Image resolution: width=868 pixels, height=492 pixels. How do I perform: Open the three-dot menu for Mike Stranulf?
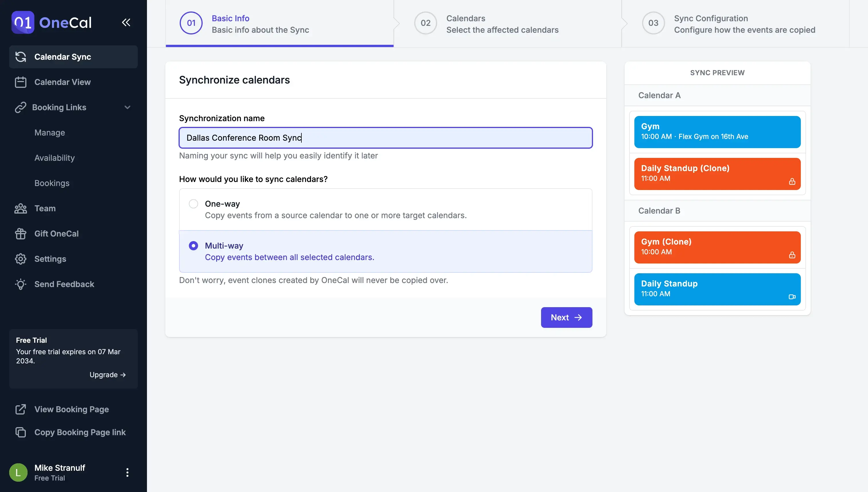(x=127, y=472)
